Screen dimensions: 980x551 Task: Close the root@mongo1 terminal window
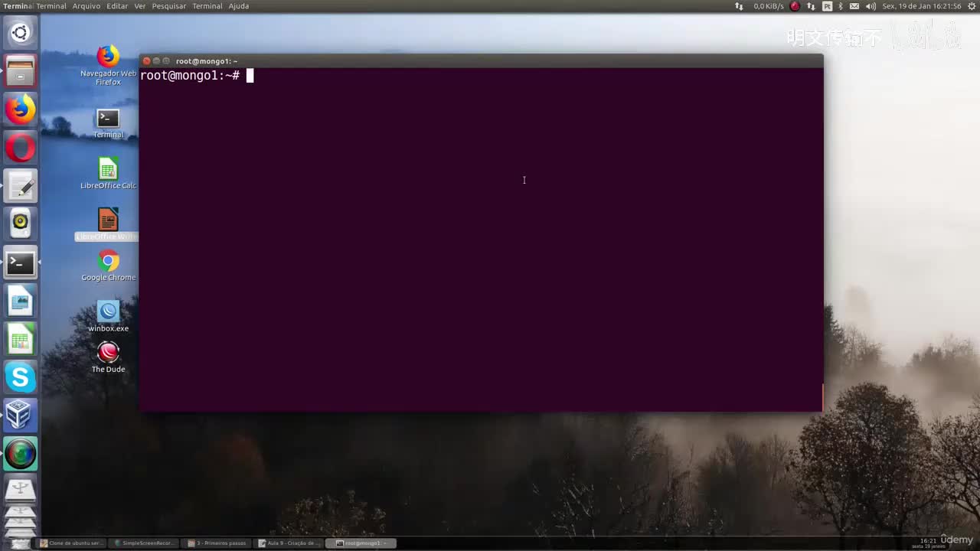146,61
